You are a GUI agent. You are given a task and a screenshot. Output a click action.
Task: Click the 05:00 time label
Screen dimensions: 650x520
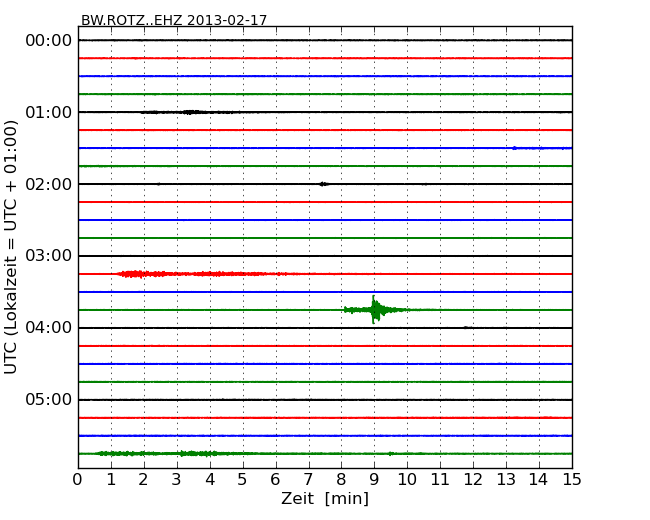click(49, 399)
